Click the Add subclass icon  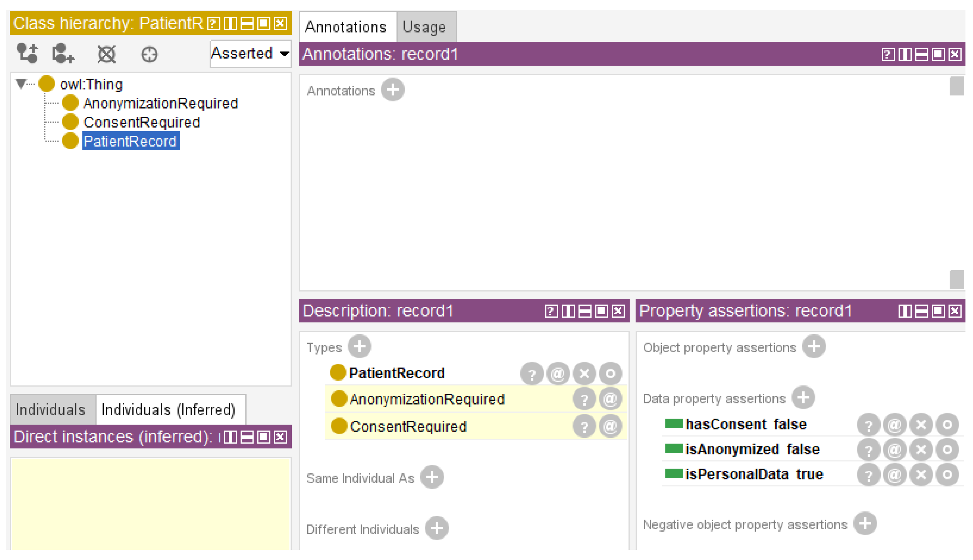27,53
